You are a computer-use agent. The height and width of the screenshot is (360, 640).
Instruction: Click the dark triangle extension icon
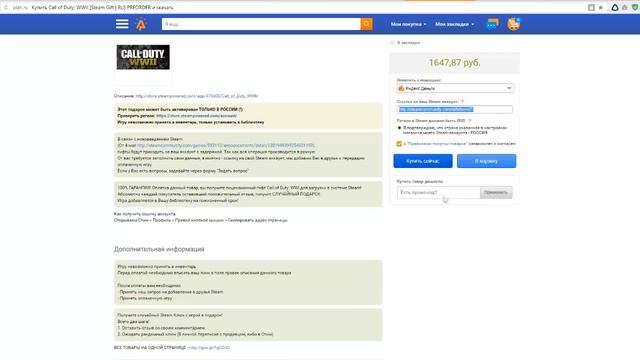click(x=615, y=7)
